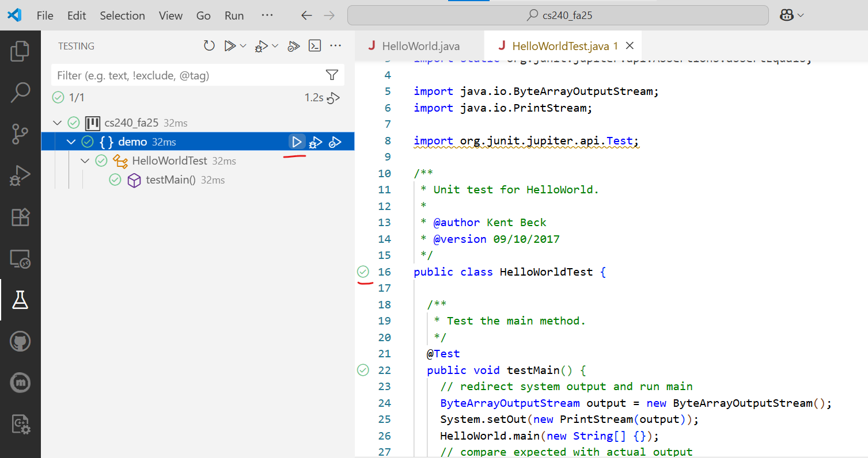This screenshot has width=868, height=458.
Task: Show test output terminal icon
Action: pyautogui.click(x=314, y=46)
